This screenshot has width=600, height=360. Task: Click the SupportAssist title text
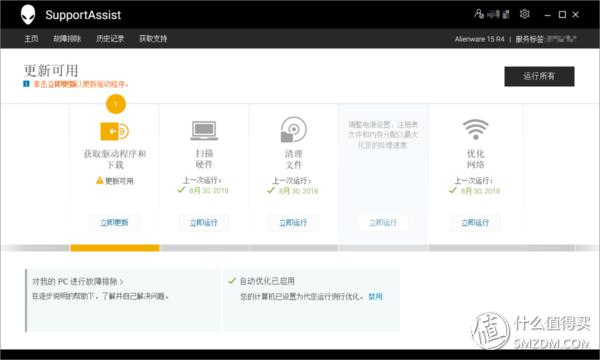point(83,15)
